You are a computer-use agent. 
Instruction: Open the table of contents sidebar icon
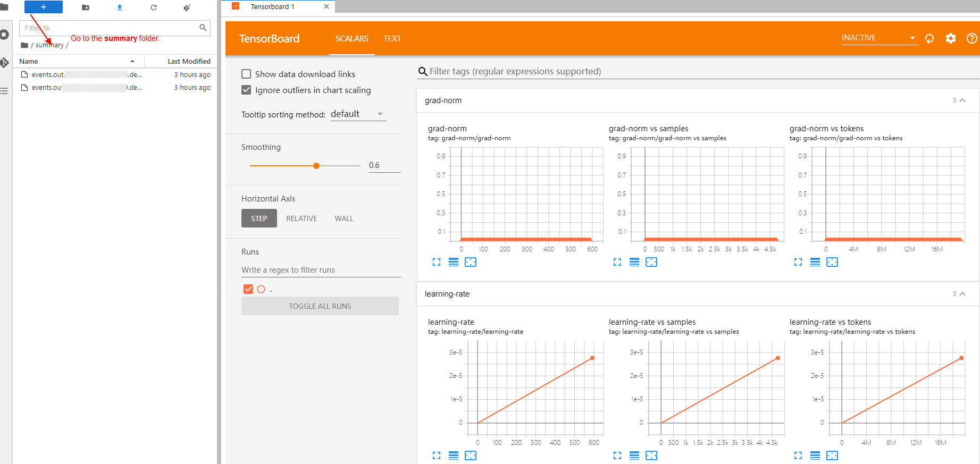[x=4, y=91]
